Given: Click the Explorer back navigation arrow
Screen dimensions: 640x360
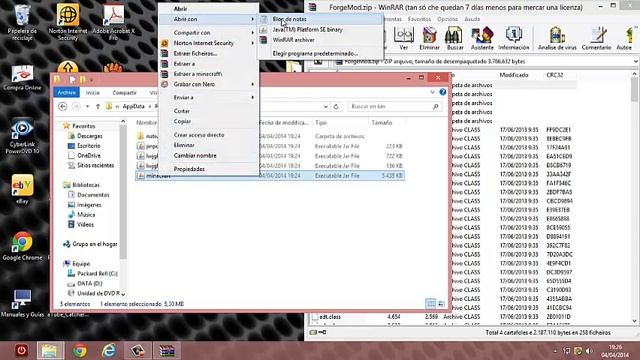Looking at the screenshot, I should pos(62,107).
